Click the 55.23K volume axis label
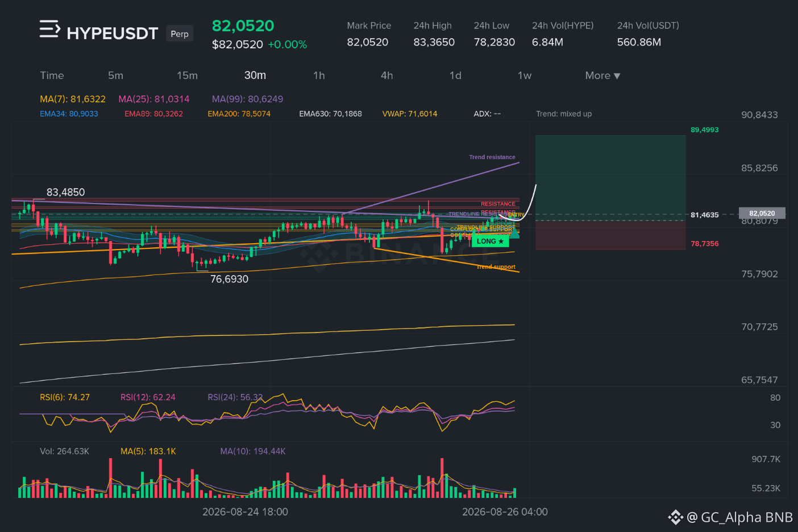Screen dimensions: 798x532 [x=766, y=488]
